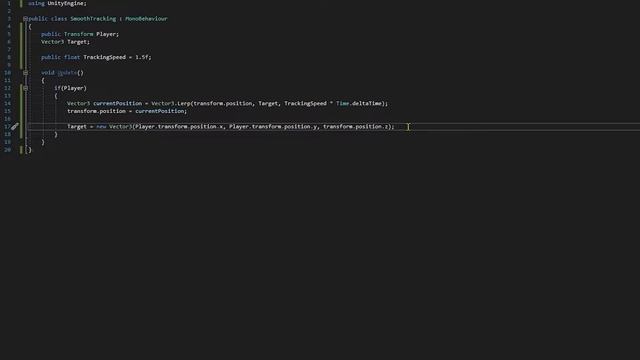Click line number 10 in the gutter
This screenshot has width=640, height=360.
coord(7,73)
